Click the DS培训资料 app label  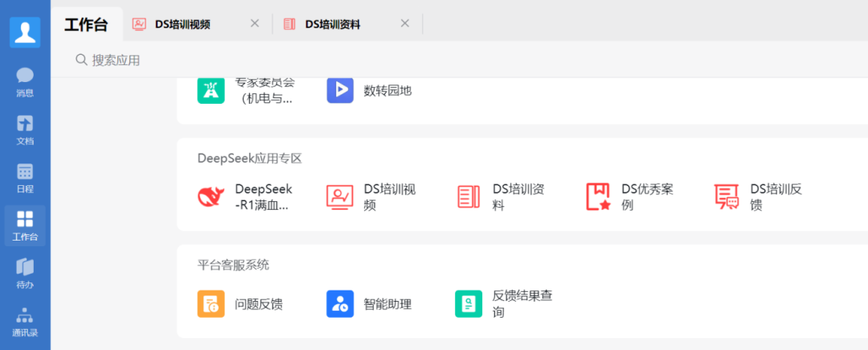[x=518, y=198]
